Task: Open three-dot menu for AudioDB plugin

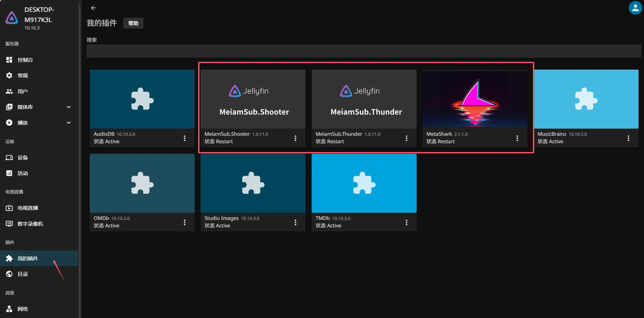Action: (x=185, y=138)
